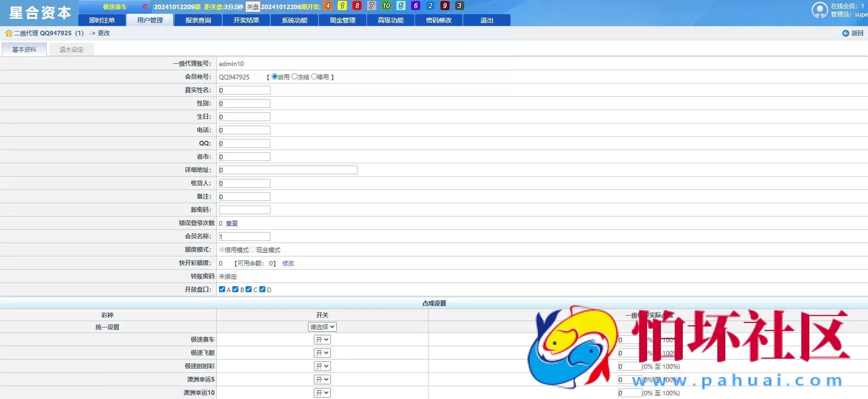Click green lottery ball number 10
This screenshot has width=868, height=399.
(x=386, y=6)
